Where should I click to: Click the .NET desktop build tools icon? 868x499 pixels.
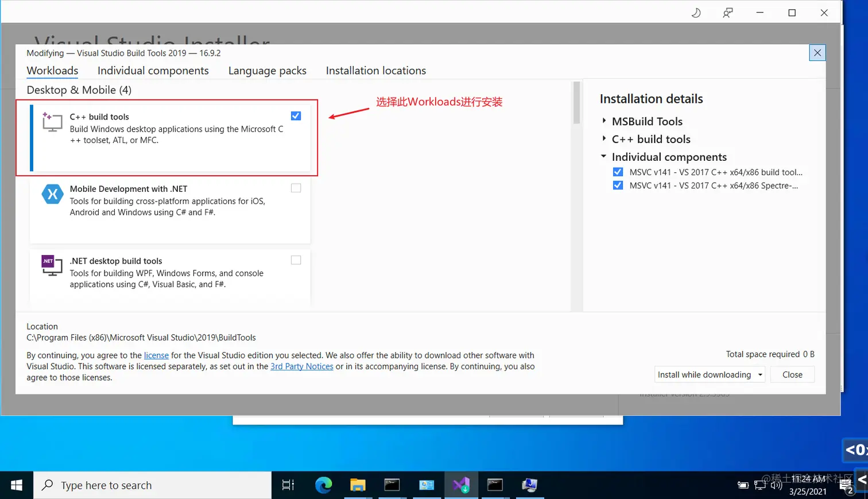click(x=52, y=265)
